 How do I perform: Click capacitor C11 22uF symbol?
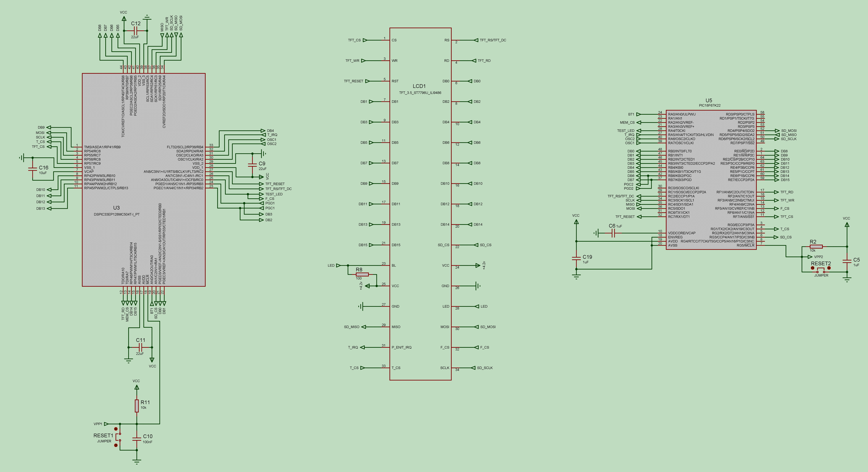coord(140,347)
